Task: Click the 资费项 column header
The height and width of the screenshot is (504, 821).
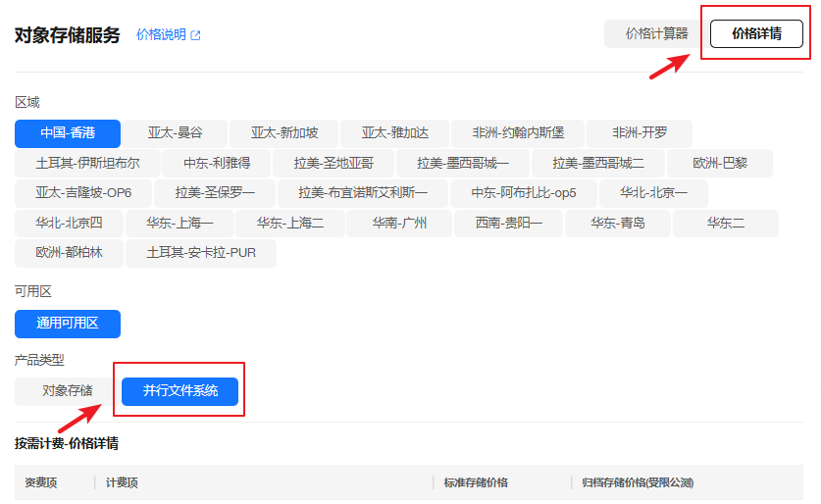Action: pos(41,482)
